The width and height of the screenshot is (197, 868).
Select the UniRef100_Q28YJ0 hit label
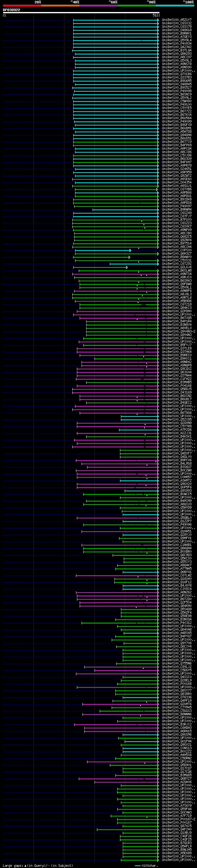point(177,535)
